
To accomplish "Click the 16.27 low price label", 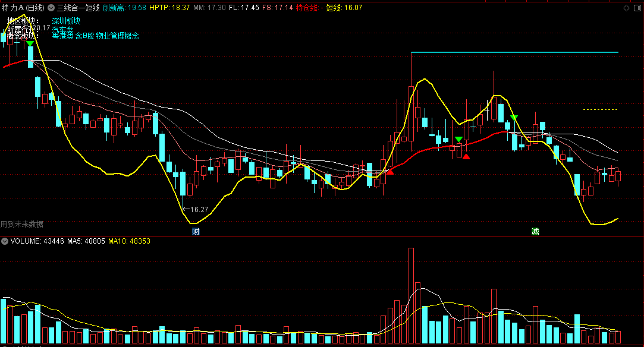I will (x=199, y=210).
